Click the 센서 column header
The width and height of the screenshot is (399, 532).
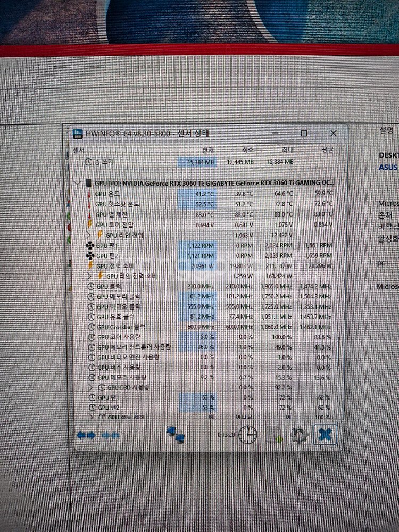(79, 150)
